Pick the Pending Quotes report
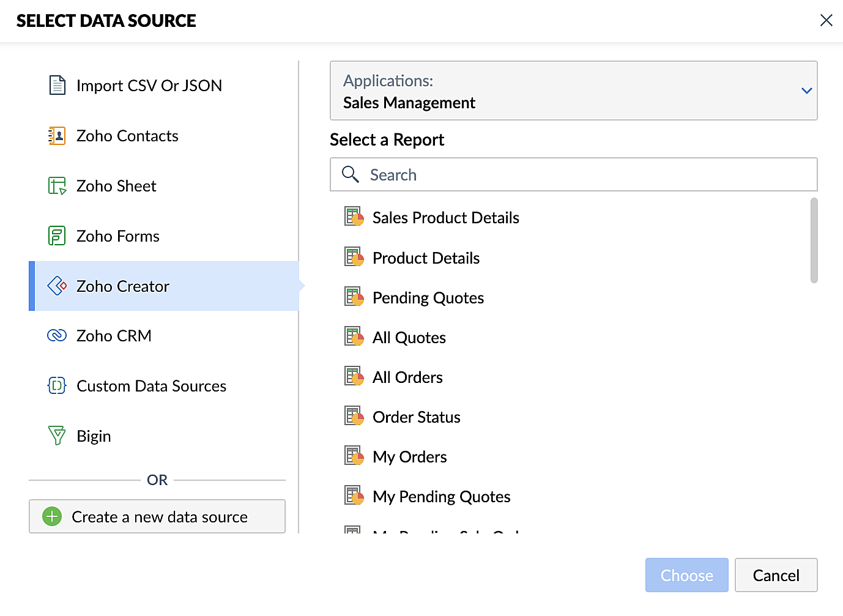The width and height of the screenshot is (843, 616). 428,298
